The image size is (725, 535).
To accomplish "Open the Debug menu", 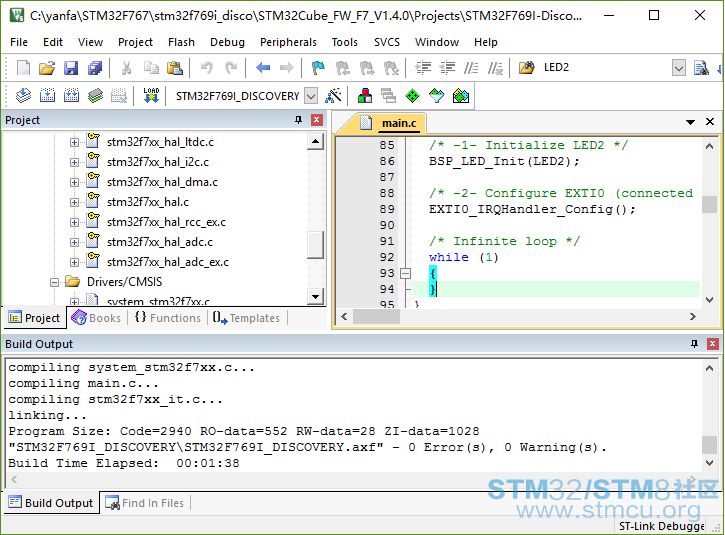I will tap(227, 42).
